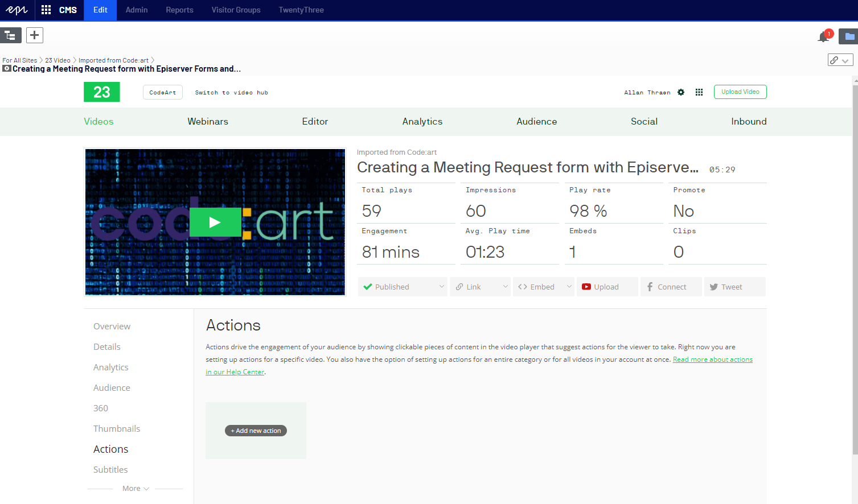Click the Imported from Code:art category label

[397, 152]
